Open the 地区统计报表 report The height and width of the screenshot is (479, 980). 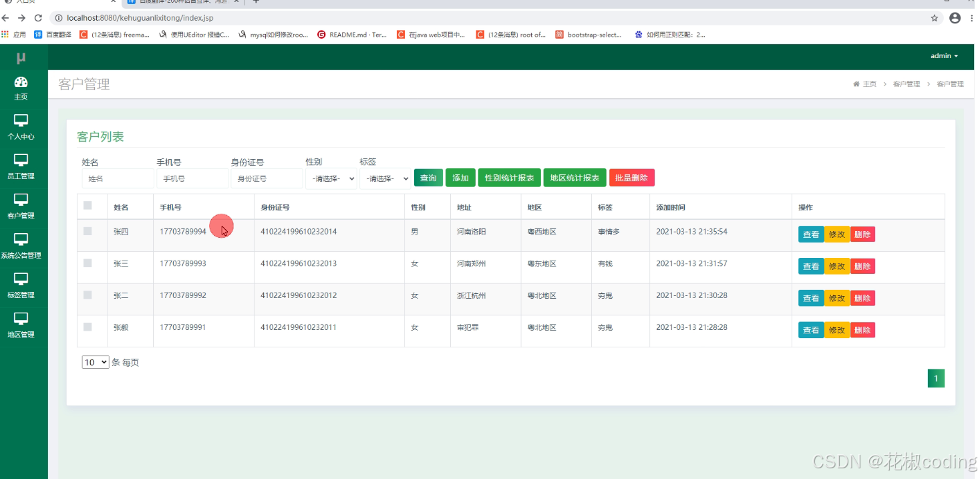click(575, 178)
